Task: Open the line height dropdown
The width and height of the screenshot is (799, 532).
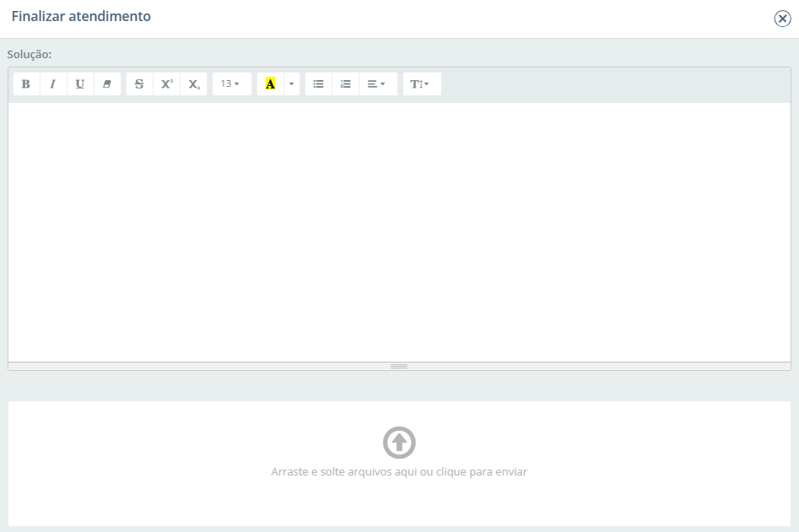Action: [421, 84]
